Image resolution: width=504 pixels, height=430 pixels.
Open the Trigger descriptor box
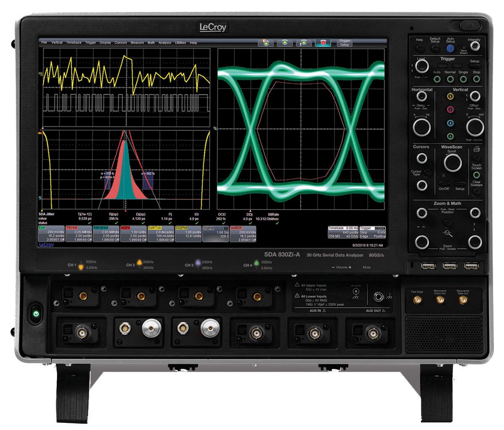tap(373, 233)
